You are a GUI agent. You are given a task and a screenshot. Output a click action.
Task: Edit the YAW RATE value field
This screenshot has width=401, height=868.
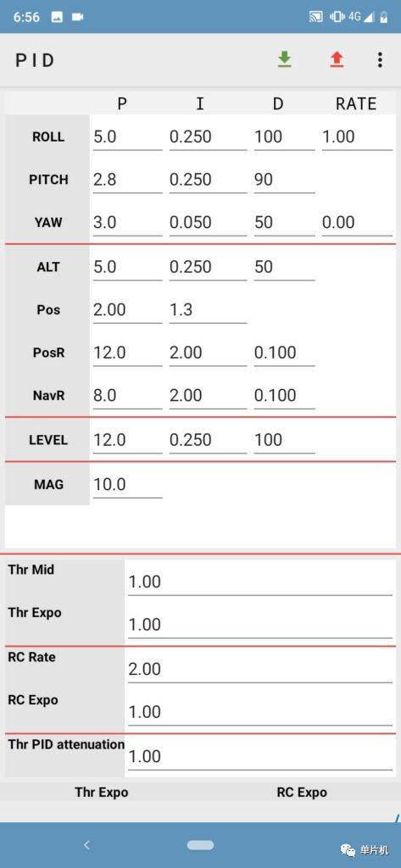[357, 222]
